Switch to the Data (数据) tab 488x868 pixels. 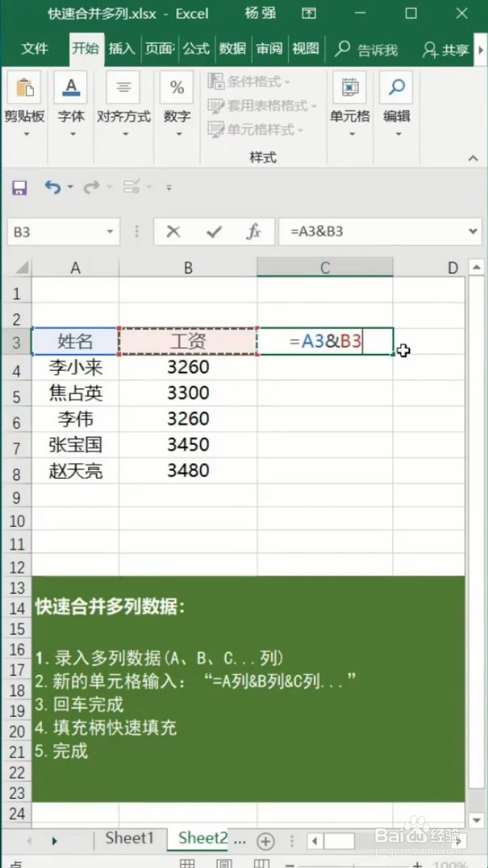point(232,49)
